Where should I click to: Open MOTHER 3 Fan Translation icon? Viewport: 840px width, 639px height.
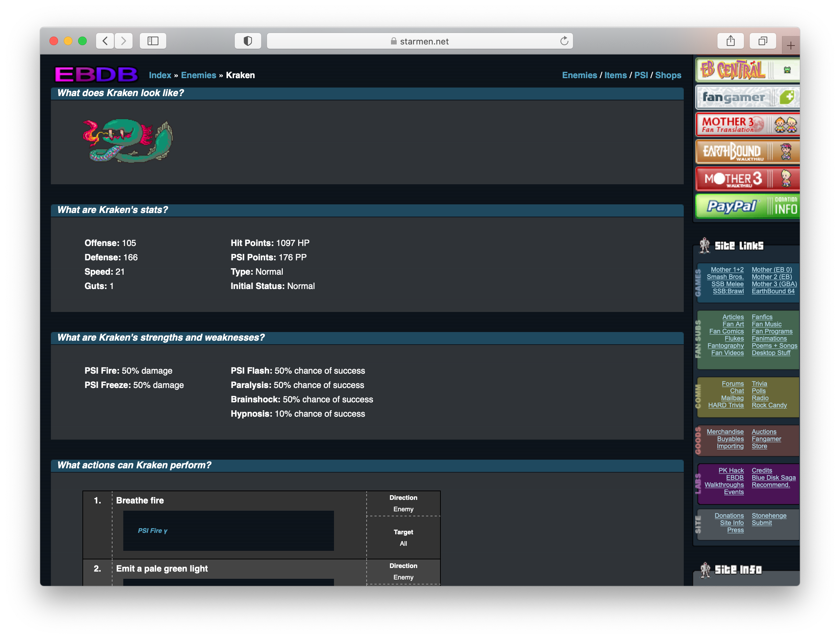747,125
